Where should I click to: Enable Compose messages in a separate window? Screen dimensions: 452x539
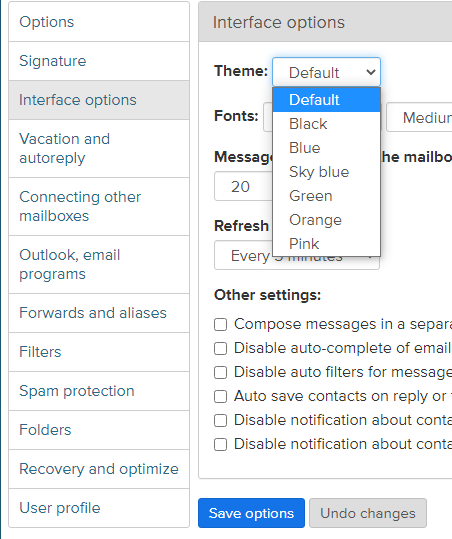(220, 324)
